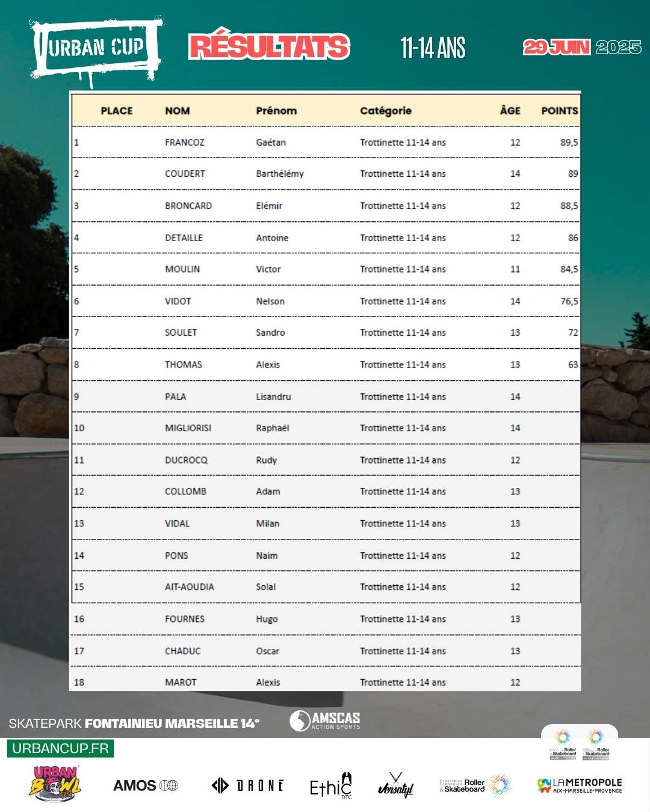Click the surname MAROT
This screenshot has width=650, height=812.
(x=181, y=682)
